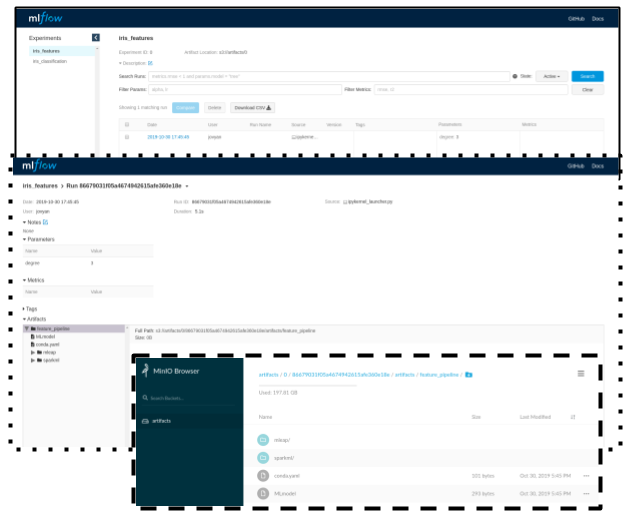Click the feature_pipeline breadcrumb in MinIO

[x=439, y=375]
